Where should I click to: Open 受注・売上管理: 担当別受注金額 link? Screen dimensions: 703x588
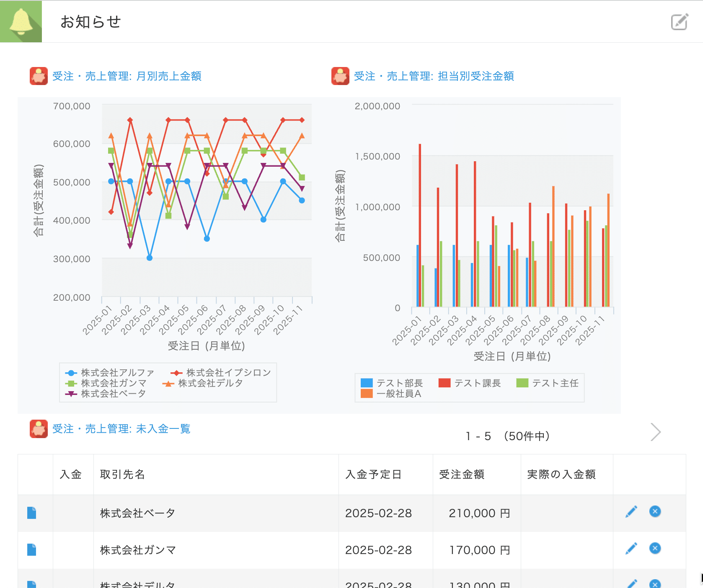434,76
